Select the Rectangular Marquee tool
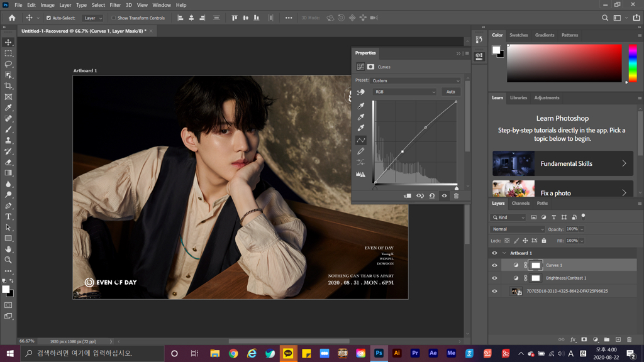Screen dimensions: 644x362 [8, 53]
